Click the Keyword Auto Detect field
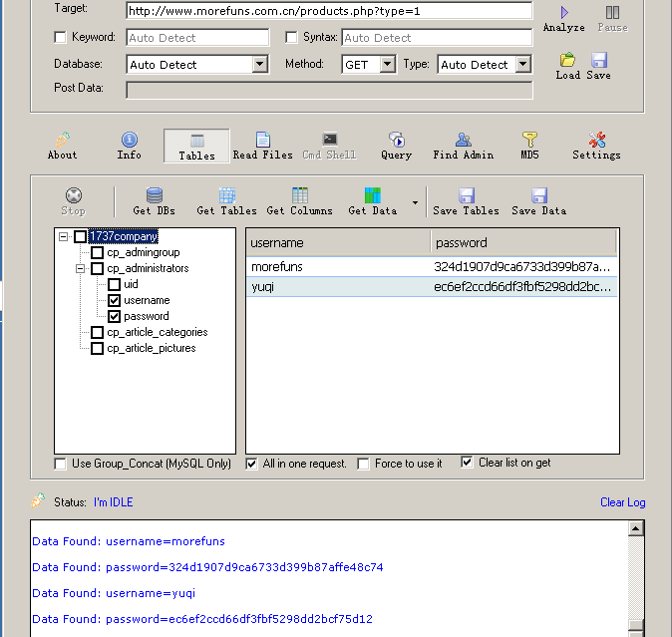 197,38
